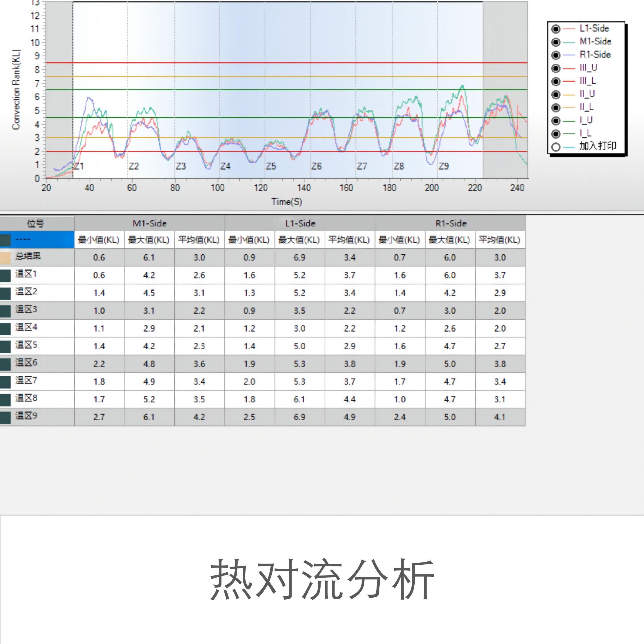Select the 温区2 row label
This screenshot has height=644, width=644.
(x=26, y=292)
